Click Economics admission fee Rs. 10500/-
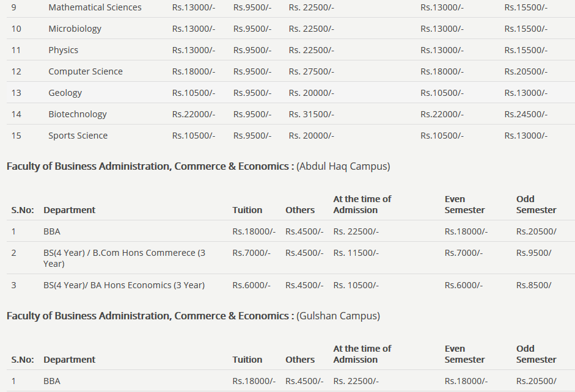 356,285
